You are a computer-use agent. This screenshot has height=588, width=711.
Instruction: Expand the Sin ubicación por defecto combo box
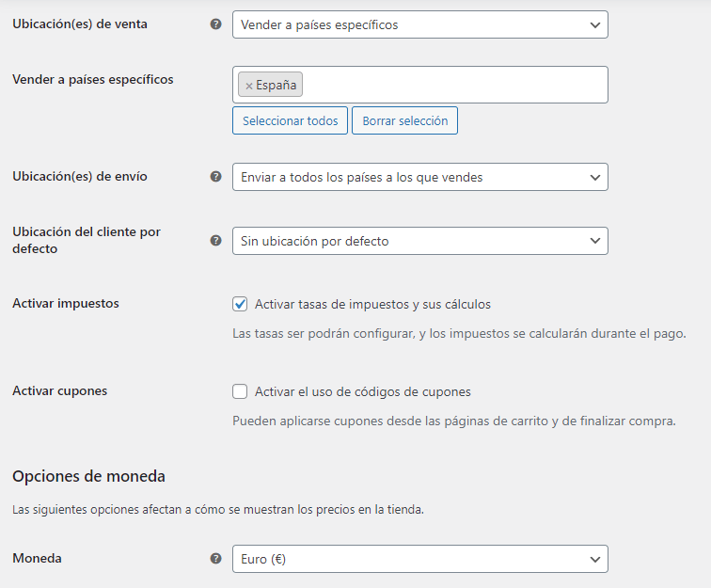419,241
